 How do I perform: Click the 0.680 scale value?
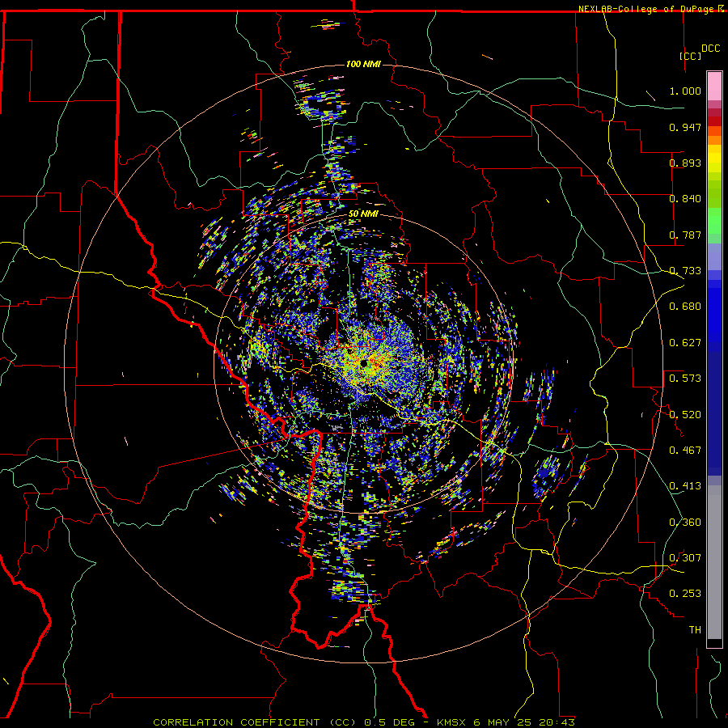point(685,307)
